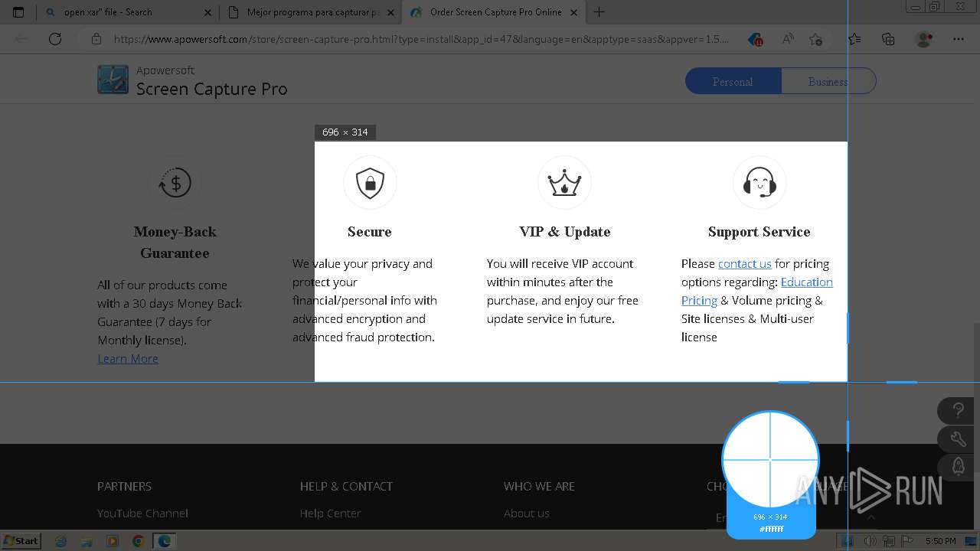Click the Support Service heading
This screenshot has width=980, height=551.
click(759, 231)
